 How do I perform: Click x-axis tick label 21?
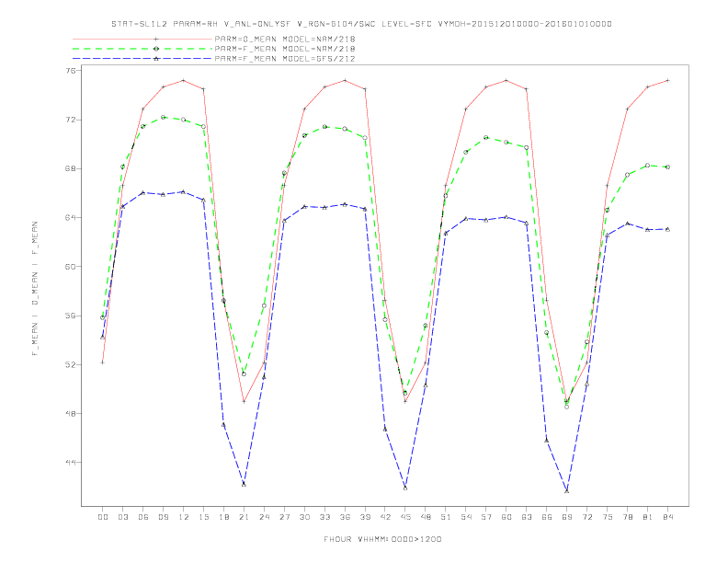click(244, 517)
